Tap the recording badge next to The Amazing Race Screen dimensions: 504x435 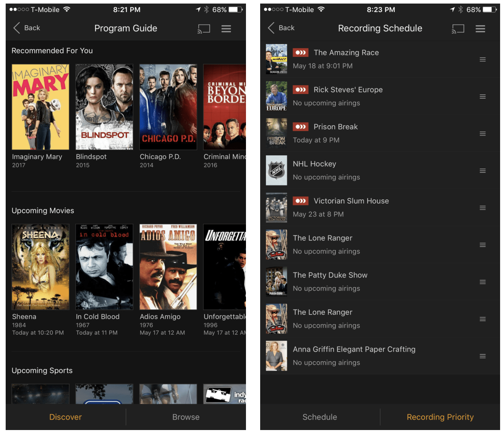pyautogui.click(x=301, y=52)
